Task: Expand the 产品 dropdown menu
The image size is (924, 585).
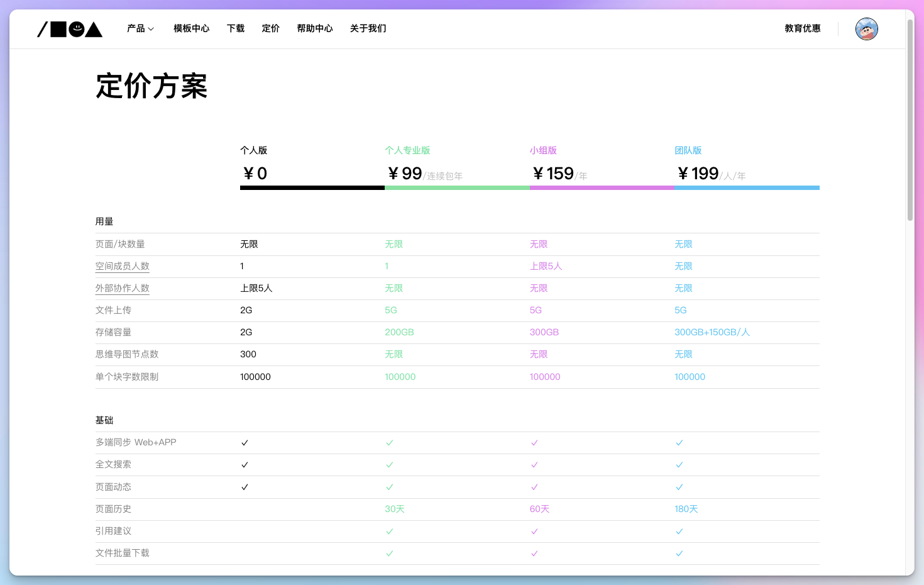Action: tap(140, 28)
